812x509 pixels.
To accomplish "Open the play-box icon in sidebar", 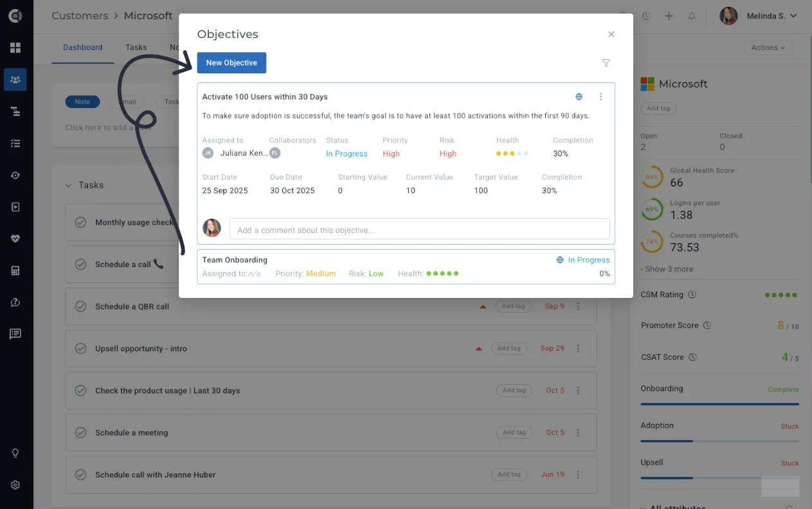I will coord(15,207).
